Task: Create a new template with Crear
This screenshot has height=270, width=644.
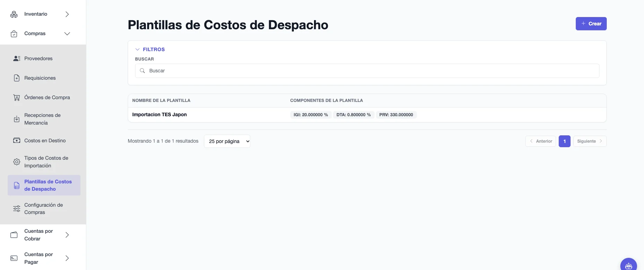Action: coord(591,24)
